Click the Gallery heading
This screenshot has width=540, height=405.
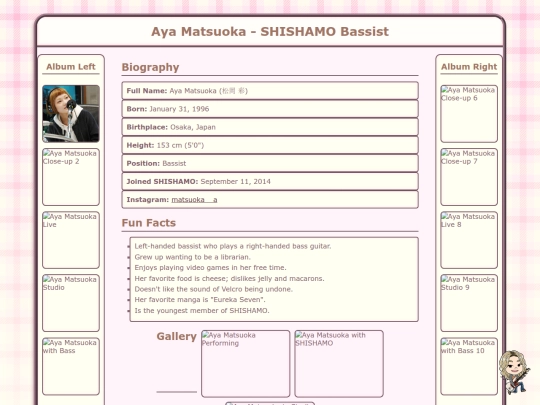pyautogui.click(x=177, y=336)
